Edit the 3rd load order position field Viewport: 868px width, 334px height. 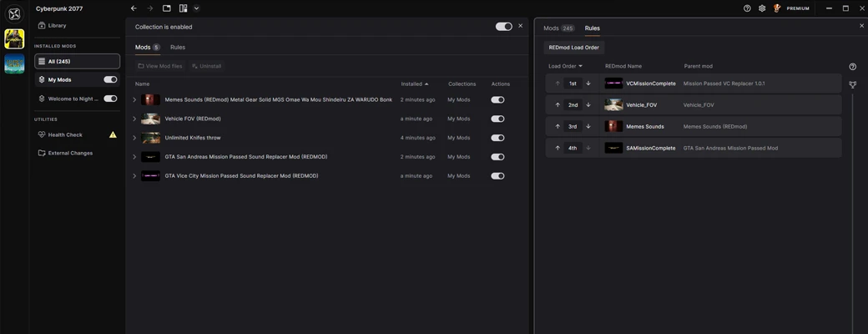pyautogui.click(x=573, y=126)
